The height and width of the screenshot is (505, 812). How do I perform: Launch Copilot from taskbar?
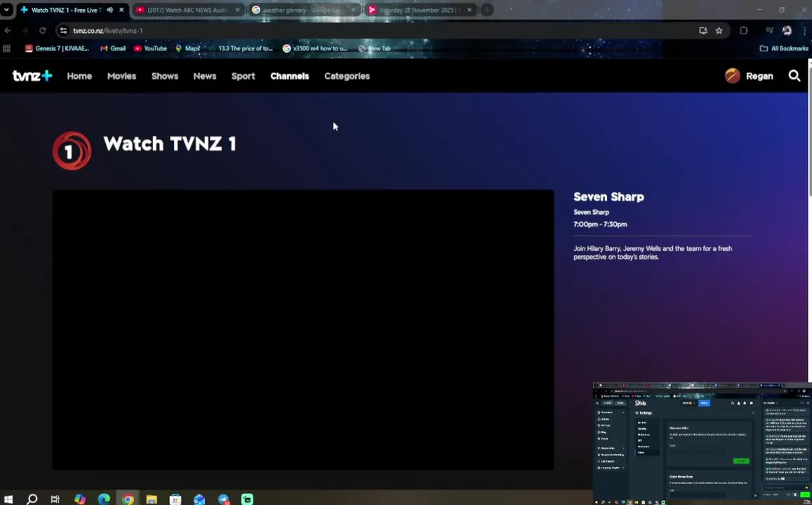pyautogui.click(x=80, y=499)
